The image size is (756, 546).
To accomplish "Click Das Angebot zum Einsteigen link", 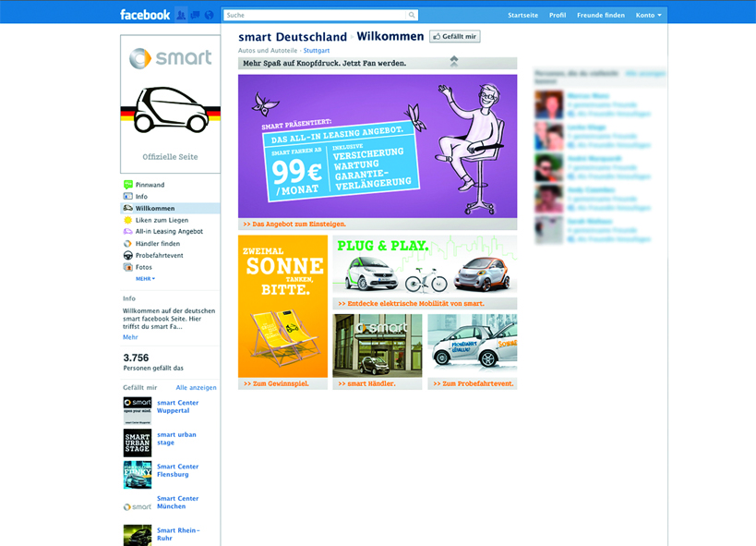I will pos(294,224).
